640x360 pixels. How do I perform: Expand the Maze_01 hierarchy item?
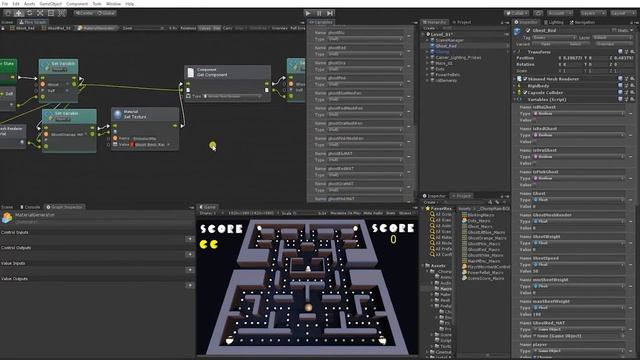click(x=428, y=63)
